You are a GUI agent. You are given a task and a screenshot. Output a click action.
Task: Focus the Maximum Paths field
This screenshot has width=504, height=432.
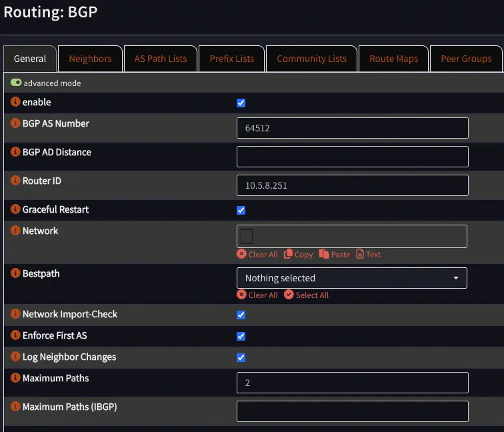[x=352, y=383]
